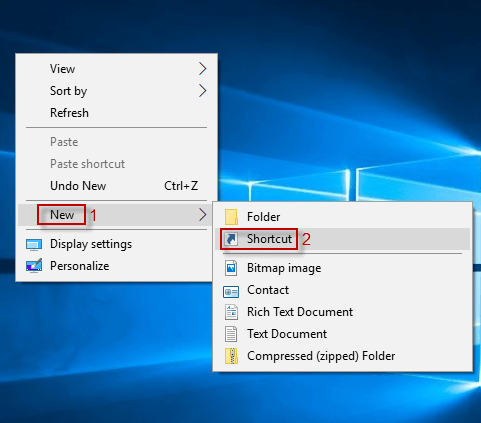Select Undo New in the context menu
481x423 pixels.
pyautogui.click(x=115, y=186)
